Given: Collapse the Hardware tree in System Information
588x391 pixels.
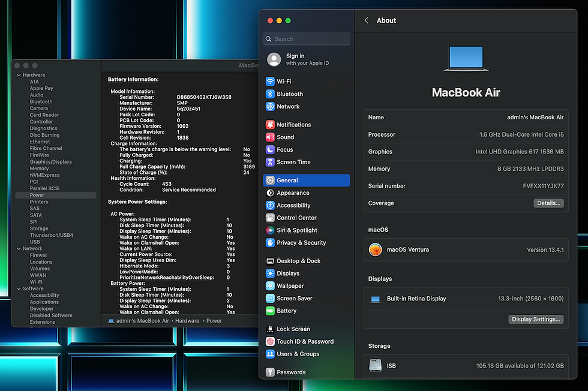Looking at the screenshot, I should 19,75.
